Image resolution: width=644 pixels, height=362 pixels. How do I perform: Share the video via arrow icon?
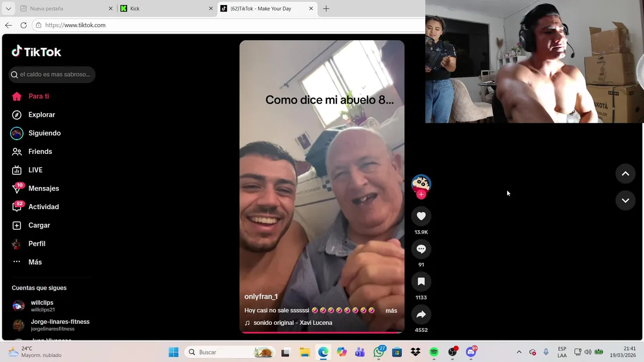(421, 314)
